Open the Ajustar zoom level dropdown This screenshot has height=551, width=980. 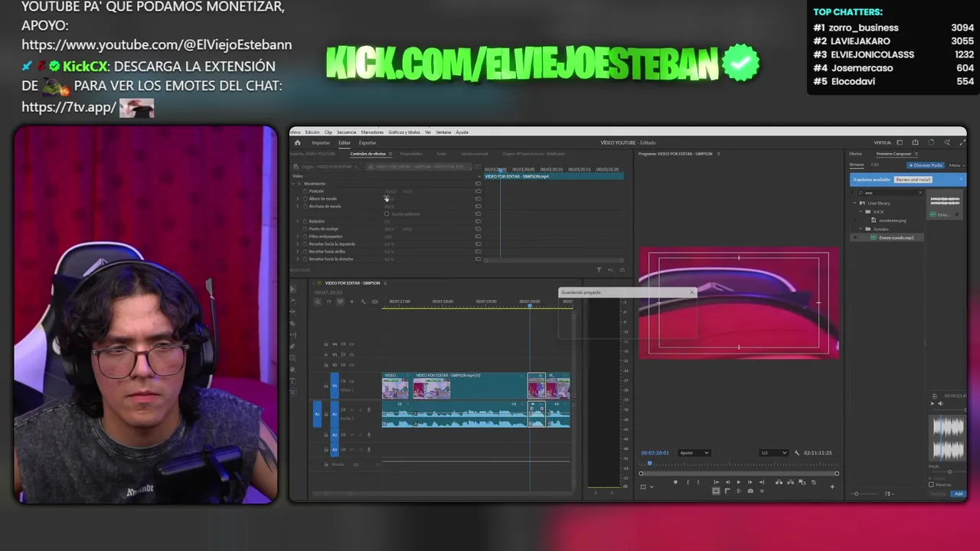pyautogui.click(x=694, y=453)
